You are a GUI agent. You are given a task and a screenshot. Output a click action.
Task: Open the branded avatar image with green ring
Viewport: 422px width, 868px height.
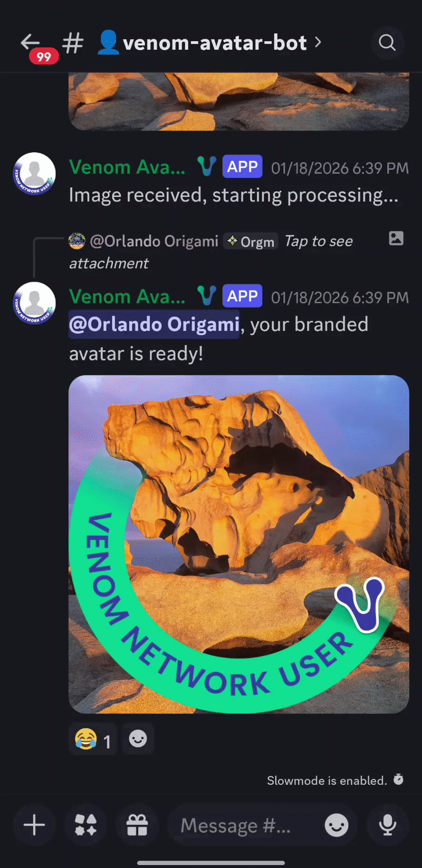239,544
